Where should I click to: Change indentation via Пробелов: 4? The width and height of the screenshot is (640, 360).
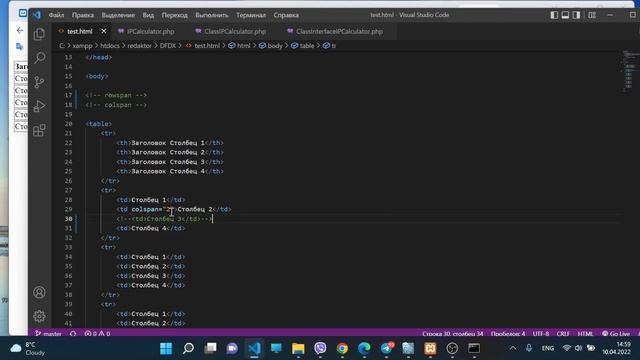click(x=508, y=333)
